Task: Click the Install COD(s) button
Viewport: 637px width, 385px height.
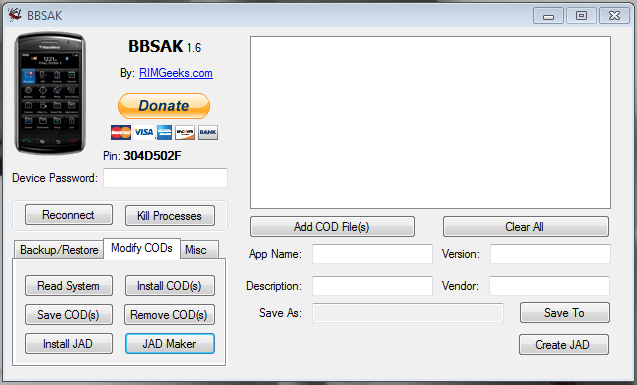Action: pos(169,286)
